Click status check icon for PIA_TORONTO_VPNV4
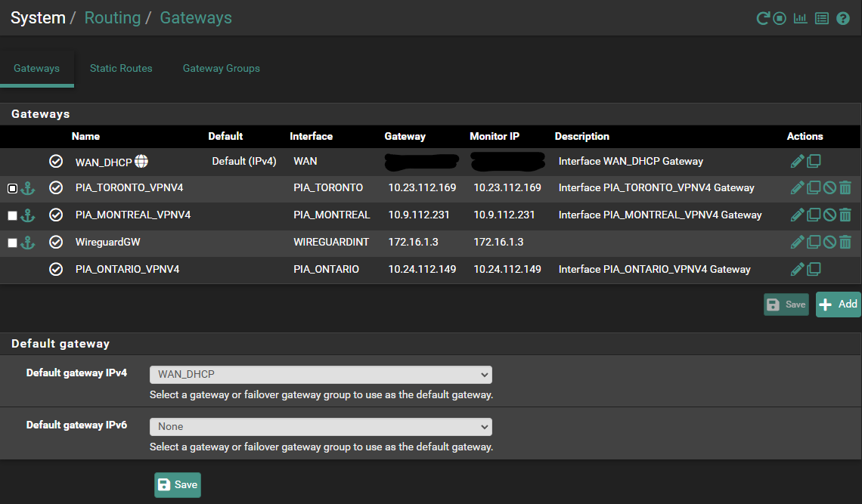Viewport: 862px width, 504px height. 56,187
